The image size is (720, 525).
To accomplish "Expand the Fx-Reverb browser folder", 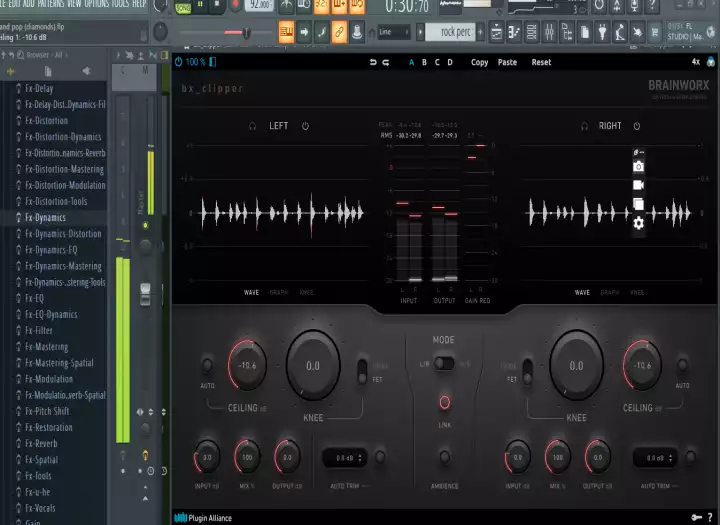I will click(41, 444).
